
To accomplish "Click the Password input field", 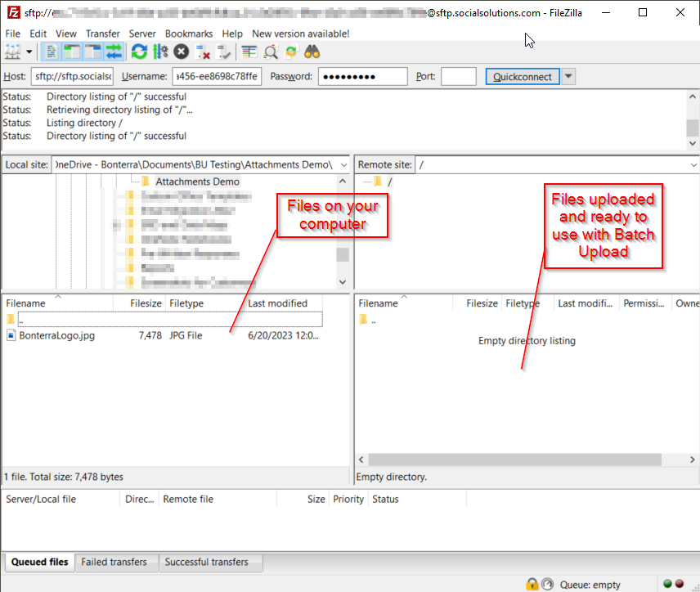I will point(362,76).
